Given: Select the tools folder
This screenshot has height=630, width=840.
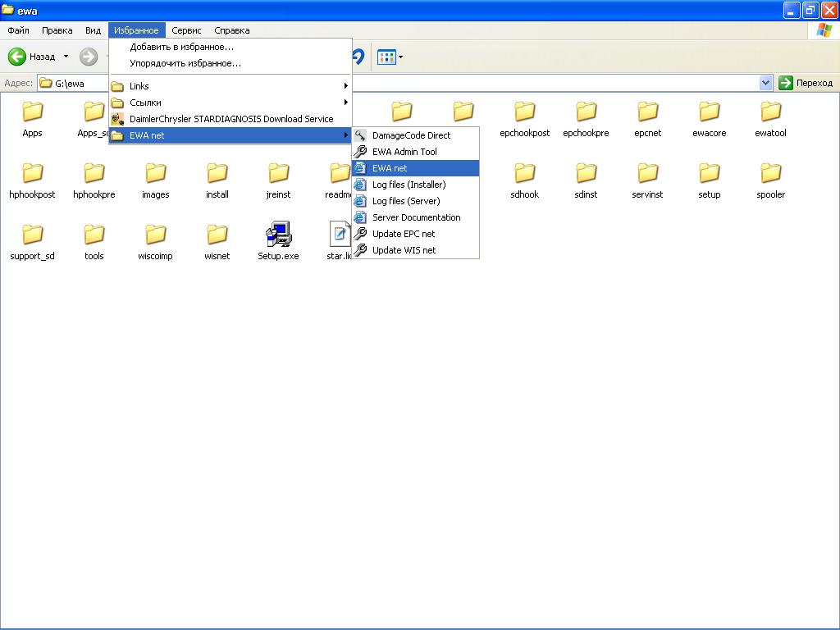Looking at the screenshot, I should 94,242.
